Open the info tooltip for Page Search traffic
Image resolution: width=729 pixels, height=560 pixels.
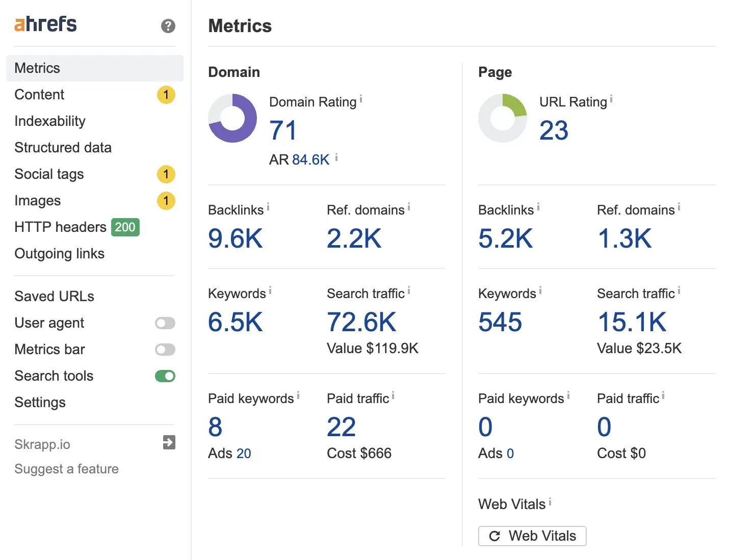679,290
